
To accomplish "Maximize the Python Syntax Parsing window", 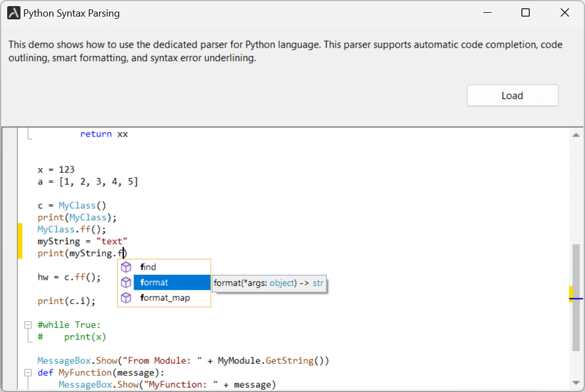I will [525, 13].
